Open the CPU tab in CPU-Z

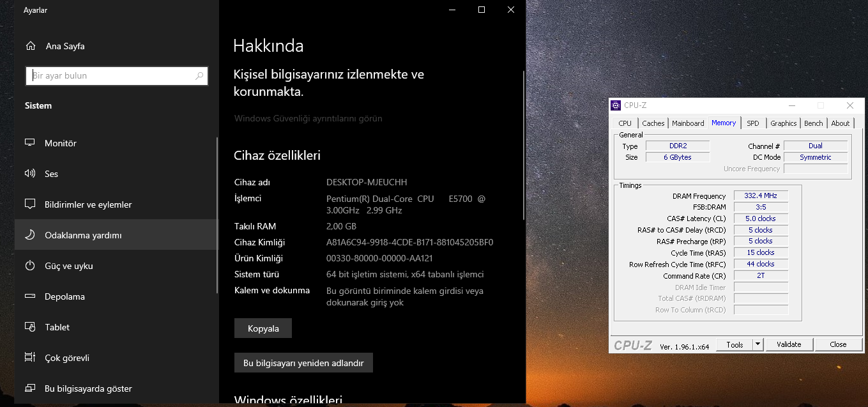[x=624, y=123]
